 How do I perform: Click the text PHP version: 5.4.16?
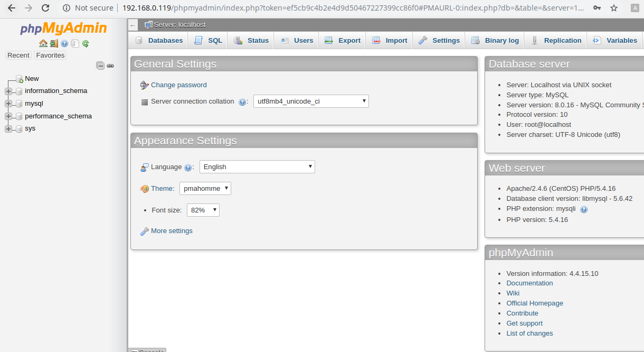coord(537,220)
